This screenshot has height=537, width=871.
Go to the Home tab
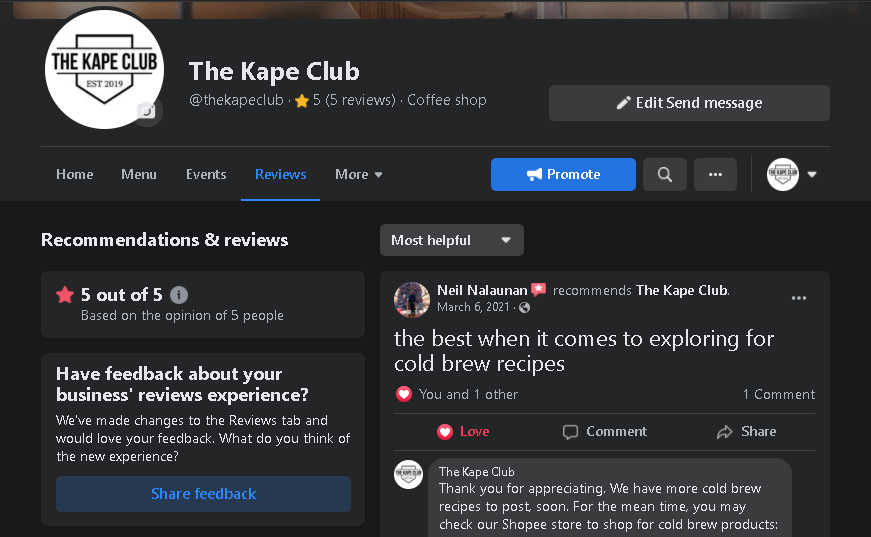pyautogui.click(x=74, y=174)
